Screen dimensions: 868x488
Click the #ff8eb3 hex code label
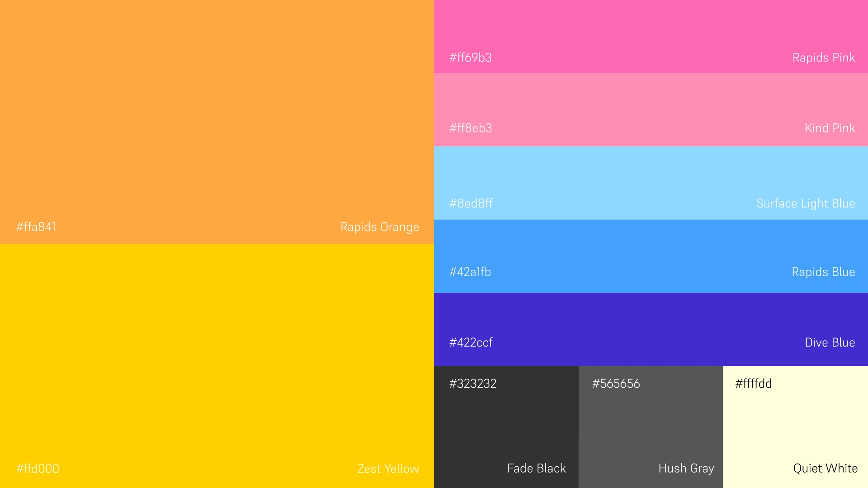(471, 128)
